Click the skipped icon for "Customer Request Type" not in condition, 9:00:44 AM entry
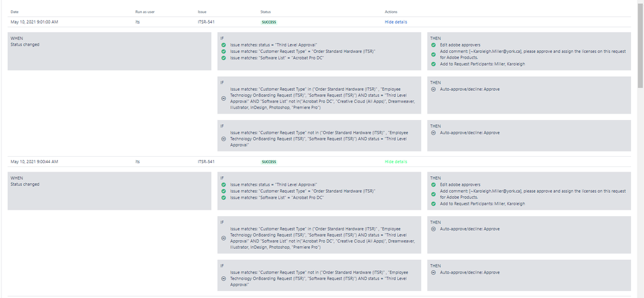This screenshot has width=644, height=298. pyautogui.click(x=224, y=278)
